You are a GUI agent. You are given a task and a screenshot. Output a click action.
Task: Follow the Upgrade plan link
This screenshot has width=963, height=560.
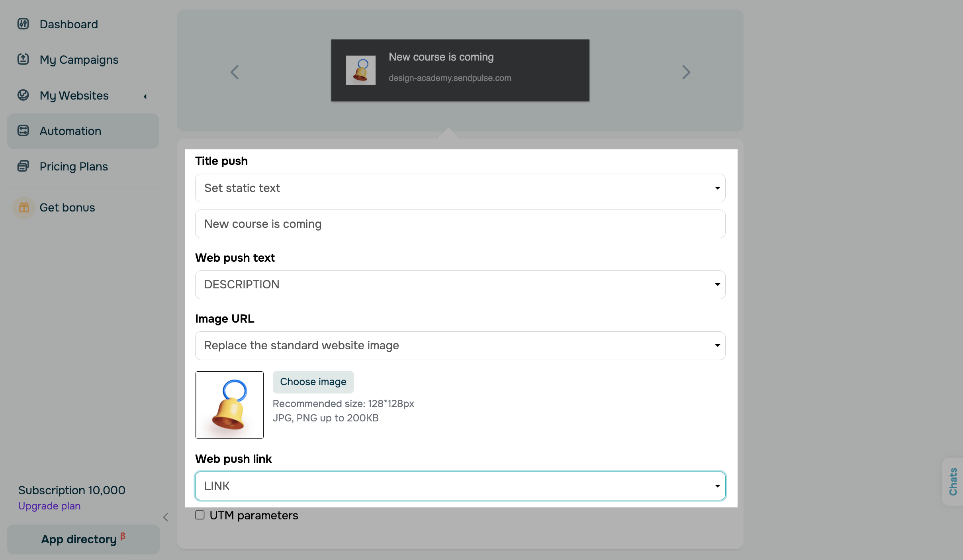click(x=49, y=506)
